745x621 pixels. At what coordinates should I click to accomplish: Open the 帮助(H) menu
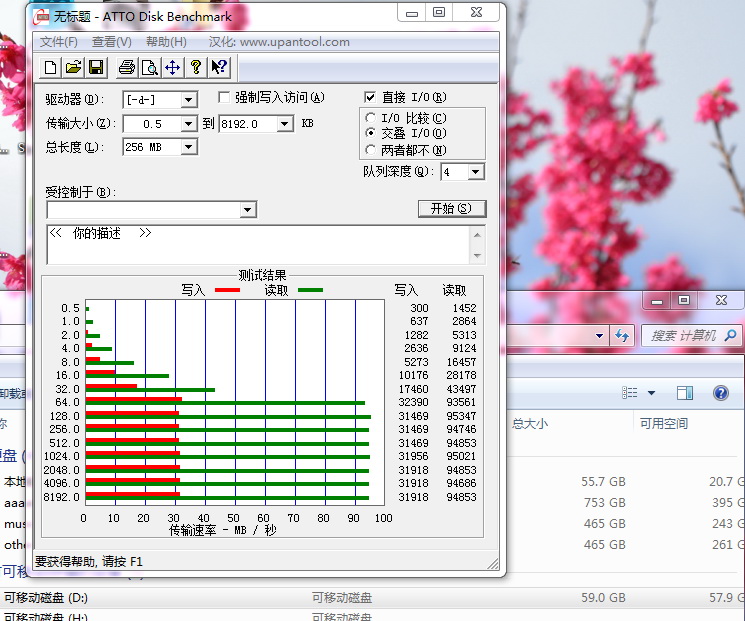point(166,42)
